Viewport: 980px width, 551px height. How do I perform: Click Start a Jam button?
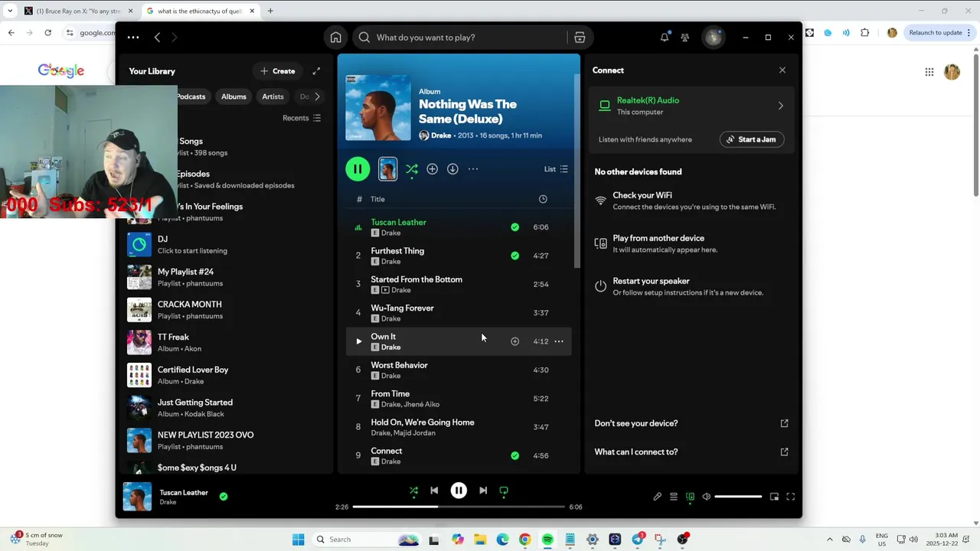point(752,139)
